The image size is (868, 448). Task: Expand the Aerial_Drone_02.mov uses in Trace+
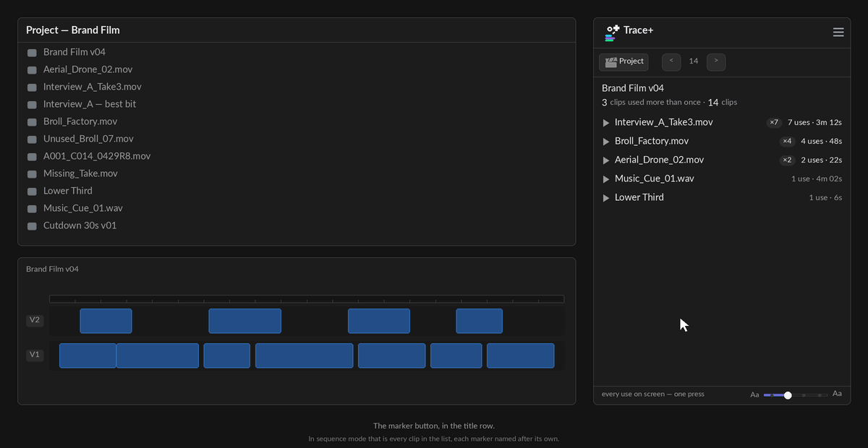[x=606, y=160]
